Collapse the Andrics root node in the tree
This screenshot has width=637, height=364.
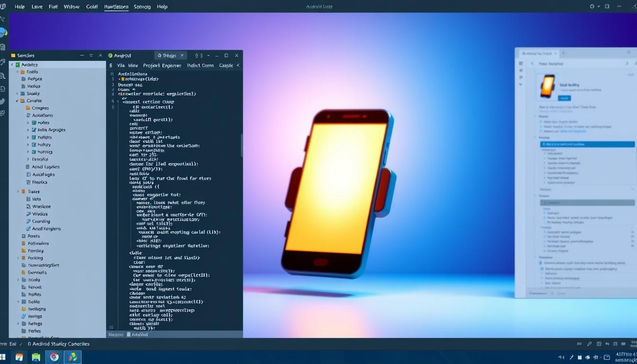click(12, 64)
